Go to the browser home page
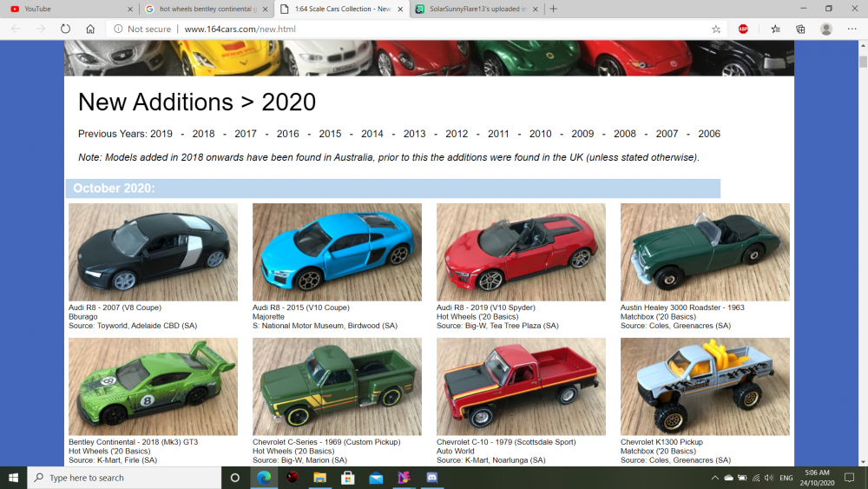Image resolution: width=868 pixels, height=489 pixels. (90, 29)
